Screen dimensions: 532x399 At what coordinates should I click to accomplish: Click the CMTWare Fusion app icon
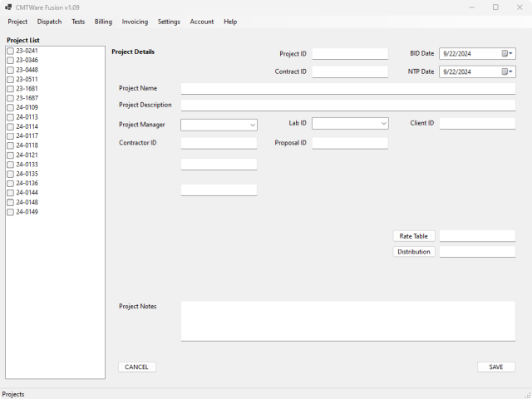(x=7, y=7)
